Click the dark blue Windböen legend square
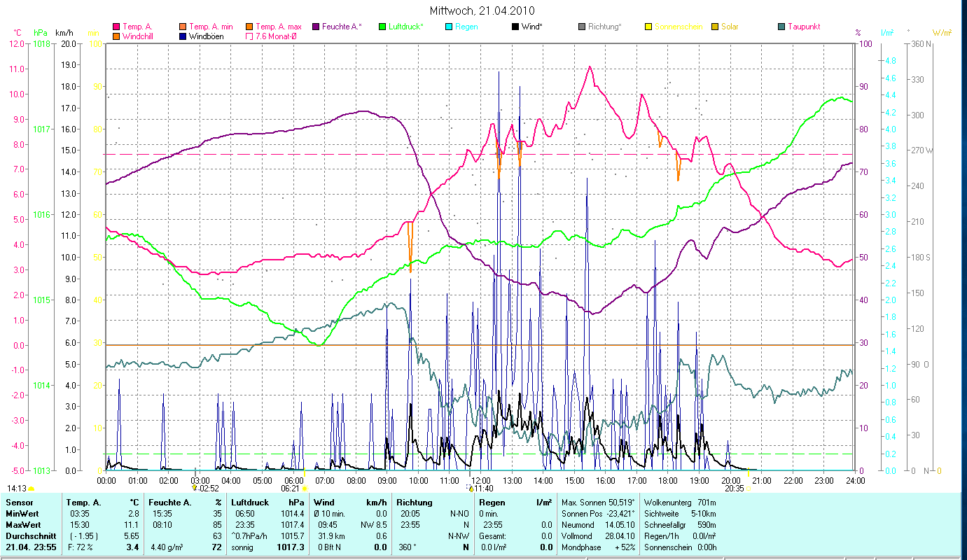 click(x=183, y=36)
